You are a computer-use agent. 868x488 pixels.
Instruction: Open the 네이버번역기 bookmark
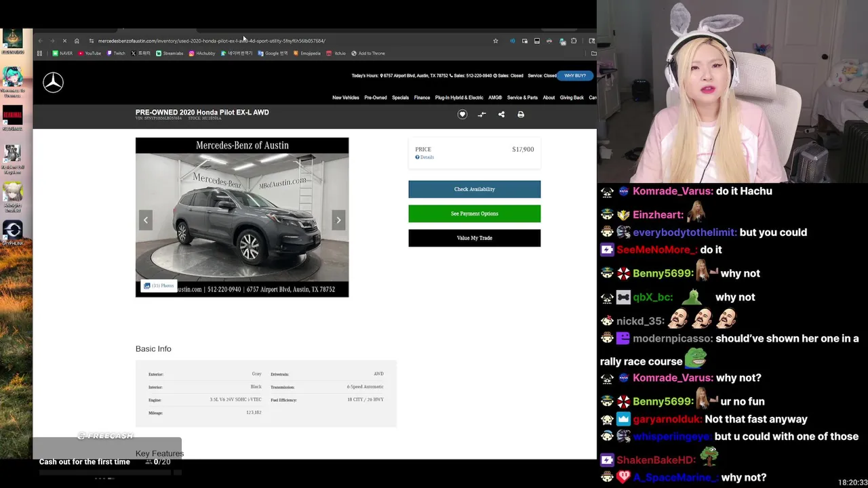(237, 54)
